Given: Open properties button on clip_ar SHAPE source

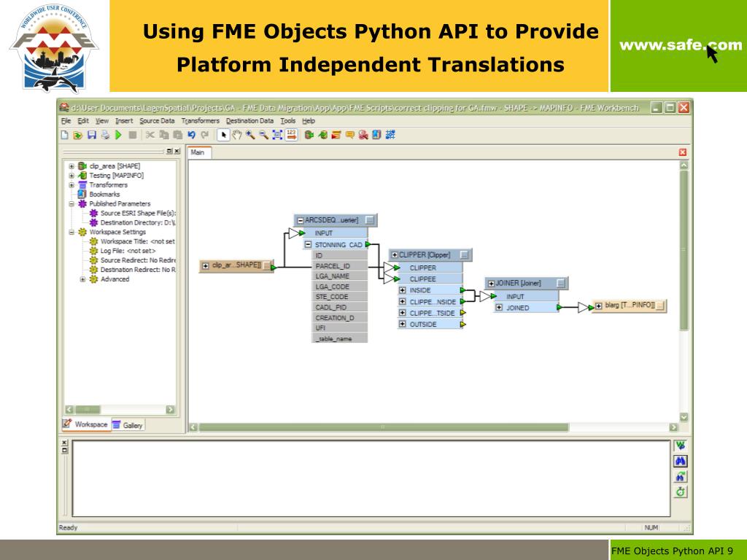Looking at the screenshot, I should 267,265.
